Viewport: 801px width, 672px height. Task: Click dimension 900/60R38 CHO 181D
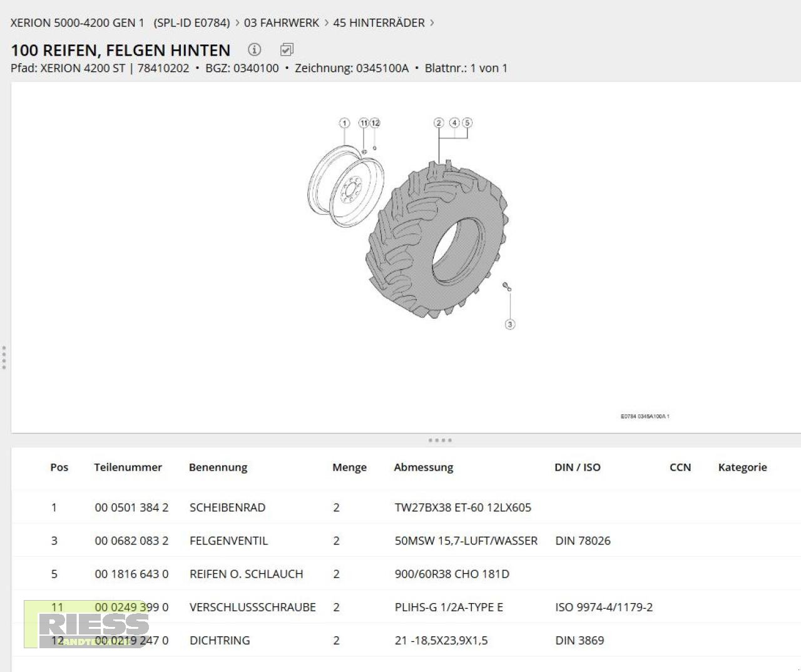click(452, 574)
